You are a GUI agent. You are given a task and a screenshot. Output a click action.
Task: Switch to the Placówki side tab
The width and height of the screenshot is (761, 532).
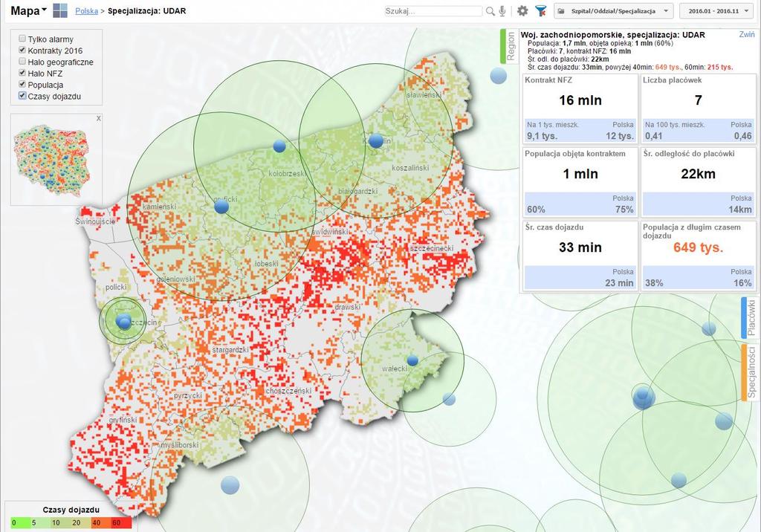click(x=751, y=318)
